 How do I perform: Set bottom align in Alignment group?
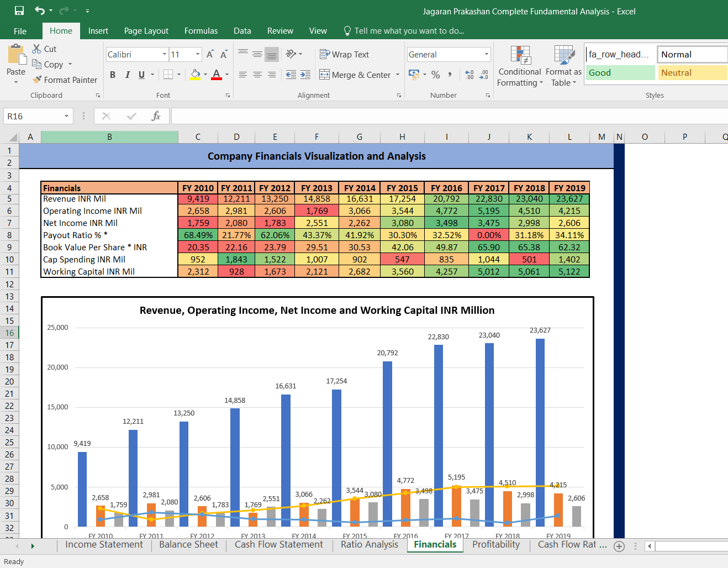point(271,54)
